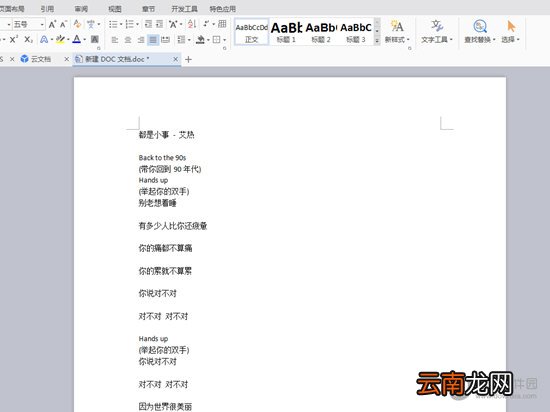Expand borders dropdown arrow
Image resolution: width=550 pixels, height=412 pixels.
pos(224,40)
